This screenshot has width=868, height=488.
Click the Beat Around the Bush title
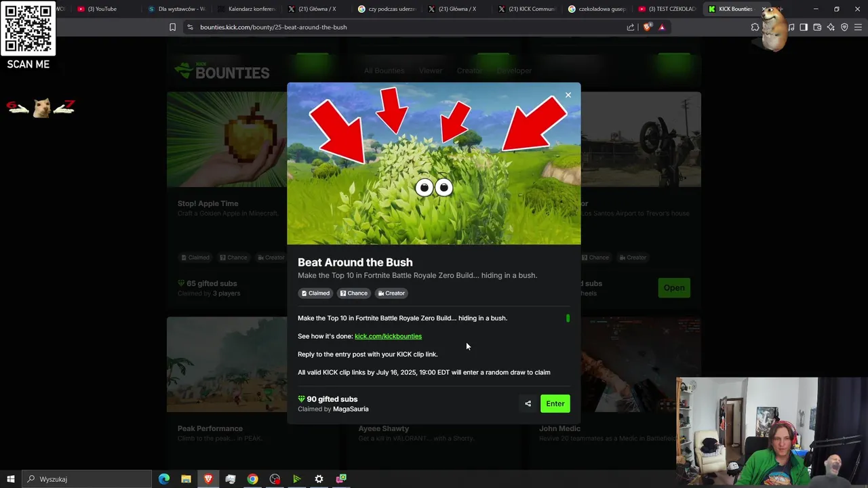[x=355, y=262]
